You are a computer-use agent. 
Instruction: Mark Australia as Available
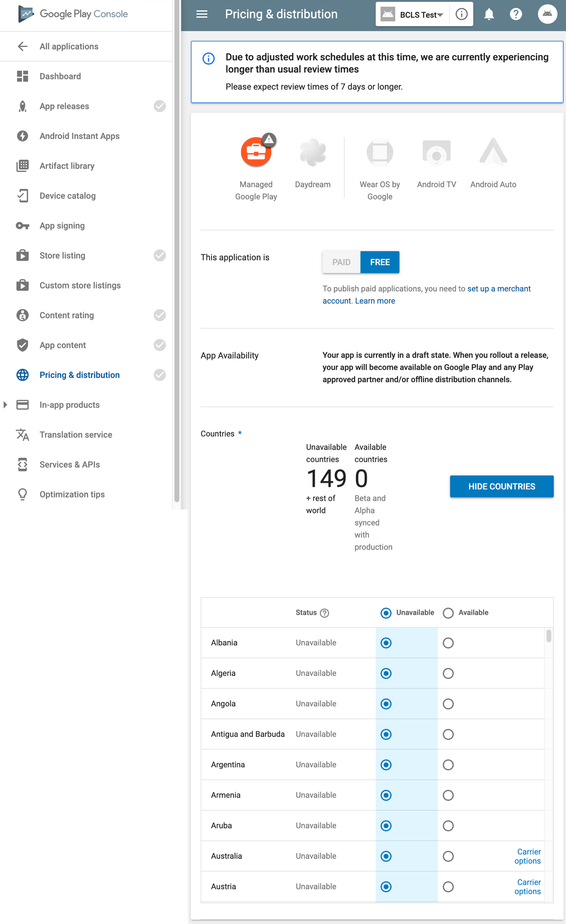tap(448, 856)
